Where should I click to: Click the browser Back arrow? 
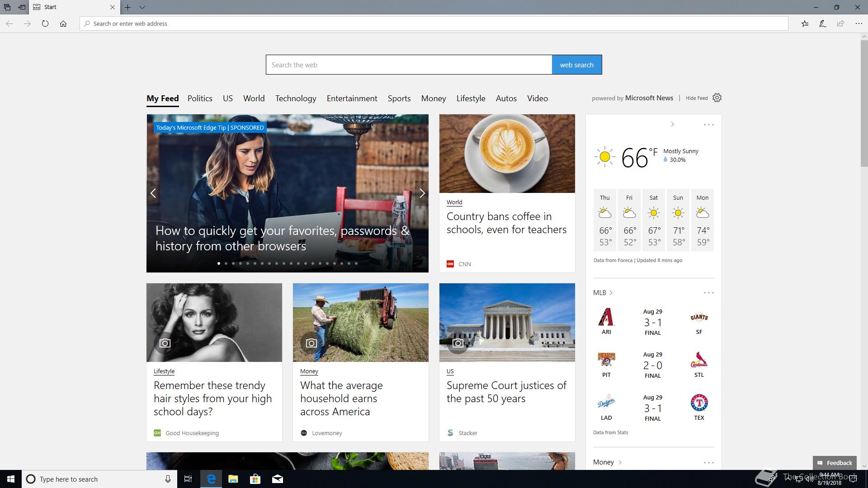tap(9, 23)
